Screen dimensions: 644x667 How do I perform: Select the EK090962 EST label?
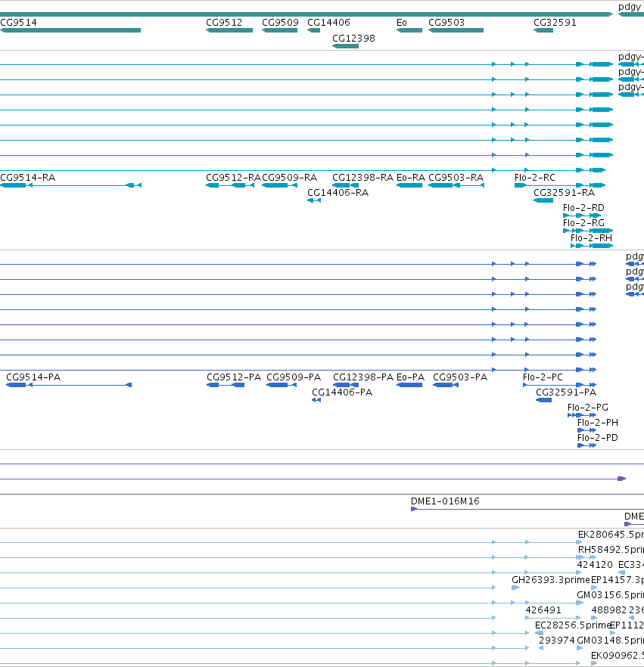point(618,656)
